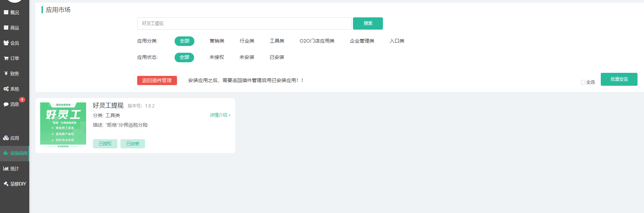Open the 装修DIY hammer icon
This screenshot has height=213, width=644.
point(6,184)
